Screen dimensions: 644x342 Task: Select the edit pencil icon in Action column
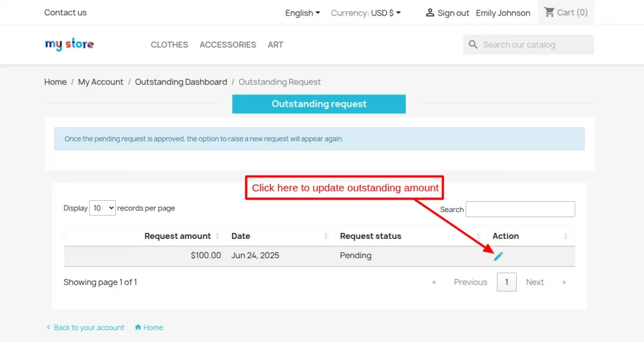coord(498,256)
